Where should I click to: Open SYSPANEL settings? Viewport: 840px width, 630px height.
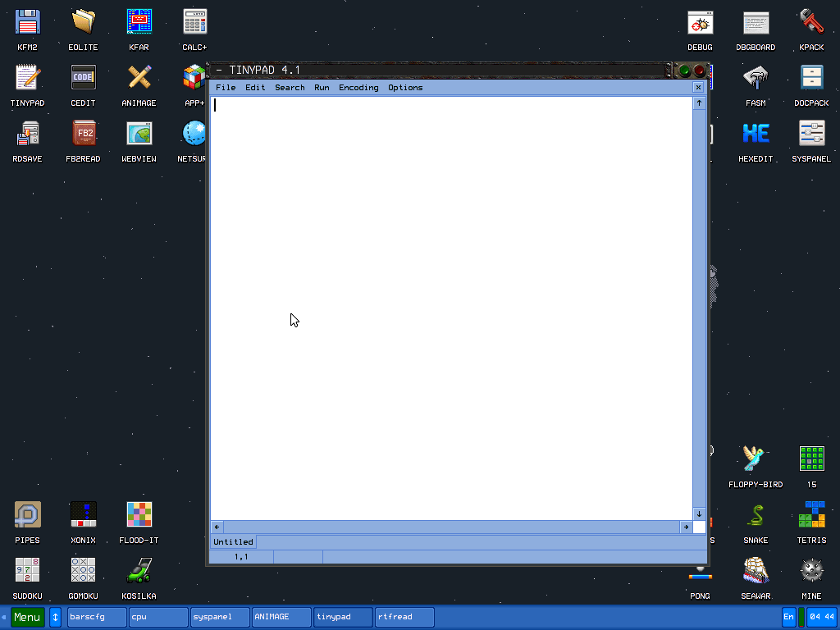click(811, 132)
